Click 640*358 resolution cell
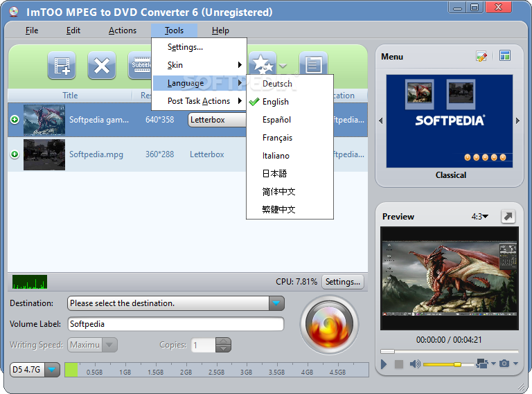 point(159,120)
